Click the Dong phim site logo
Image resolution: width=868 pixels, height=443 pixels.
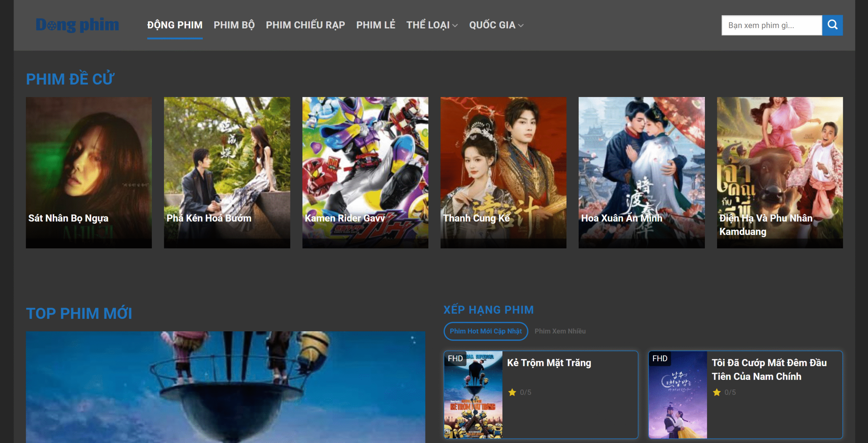pyautogui.click(x=77, y=25)
